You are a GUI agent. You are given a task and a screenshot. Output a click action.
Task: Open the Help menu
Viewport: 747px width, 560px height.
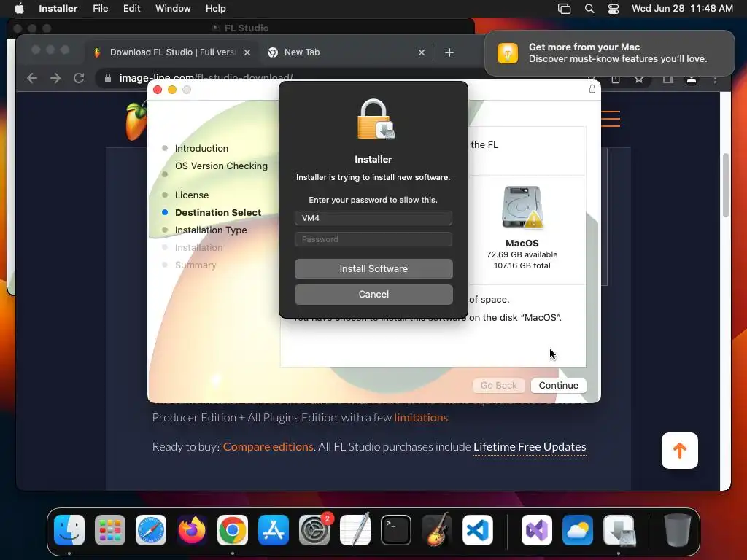click(x=216, y=8)
